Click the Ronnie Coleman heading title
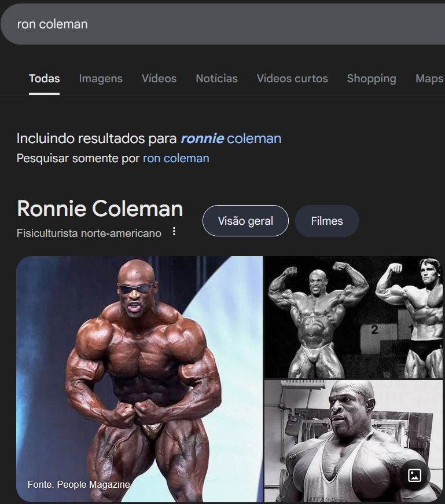445x504 pixels. point(100,209)
